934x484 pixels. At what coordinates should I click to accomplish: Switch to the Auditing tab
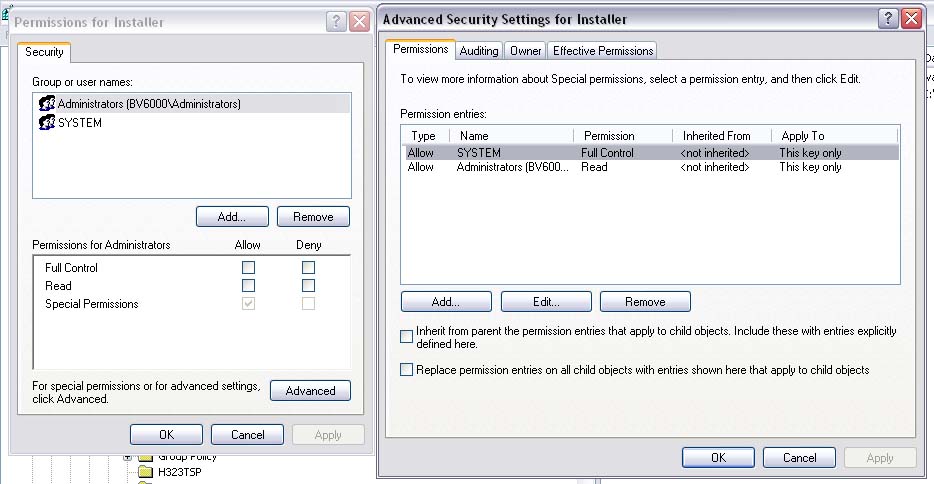(x=479, y=51)
